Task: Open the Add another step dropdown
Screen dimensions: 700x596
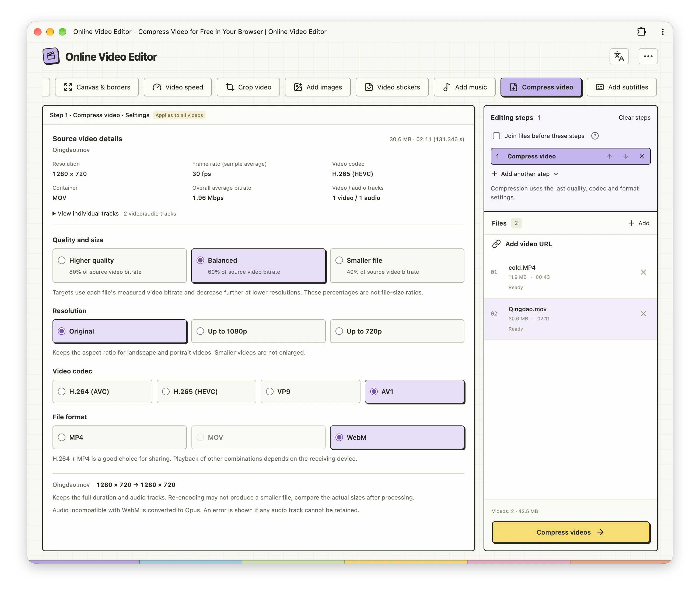Action: 525,174
